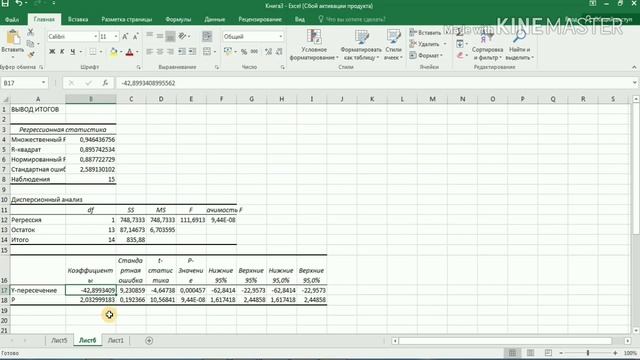Align cell text to bottom
The image size is (640, 360).
click(x=170, y=36)
